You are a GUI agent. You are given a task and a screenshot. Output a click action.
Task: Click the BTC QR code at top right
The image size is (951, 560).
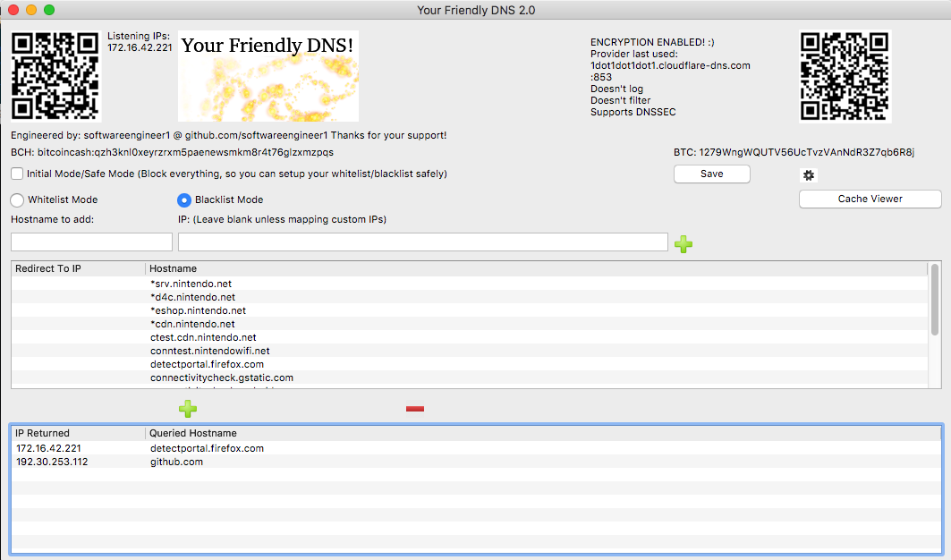[x=845, y=76]
